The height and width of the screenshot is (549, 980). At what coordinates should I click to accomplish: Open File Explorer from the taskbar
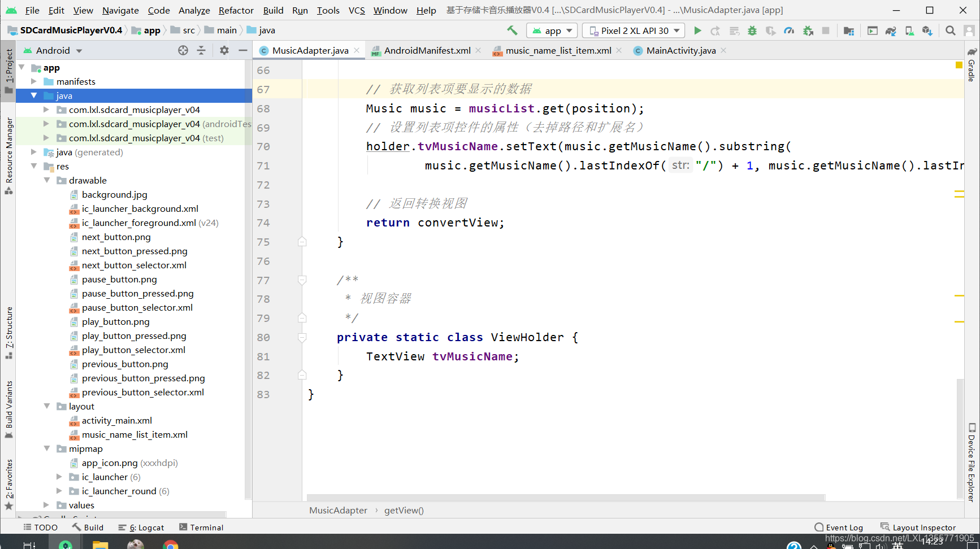100,544
